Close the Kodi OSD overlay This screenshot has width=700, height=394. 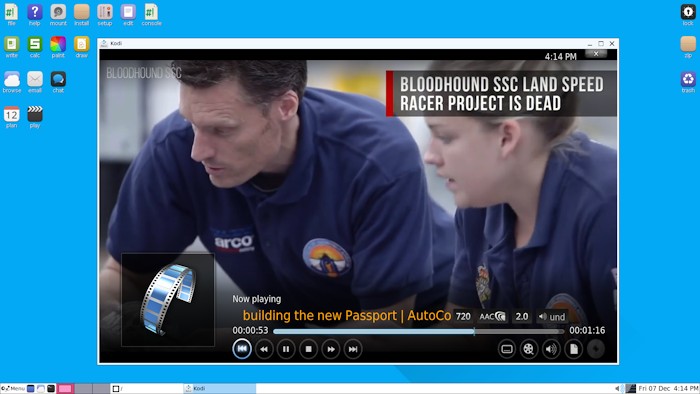pyautogui.click(x=596, y=54)
